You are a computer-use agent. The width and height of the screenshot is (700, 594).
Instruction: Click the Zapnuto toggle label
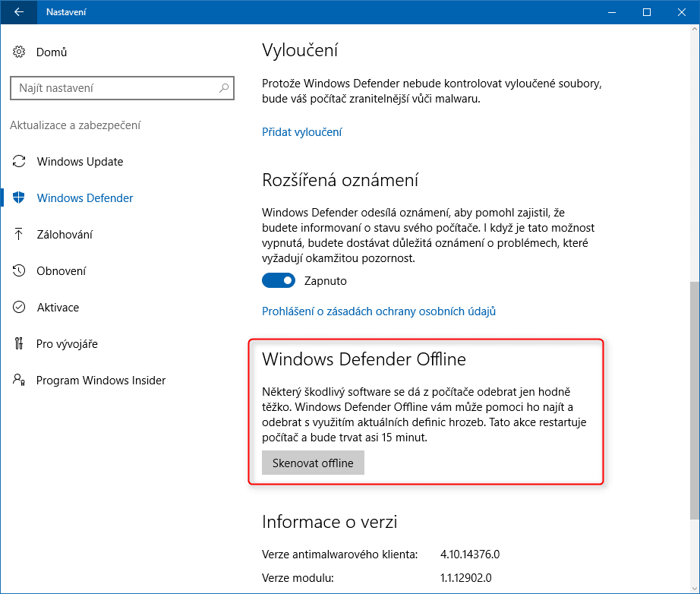coord(326,281)
